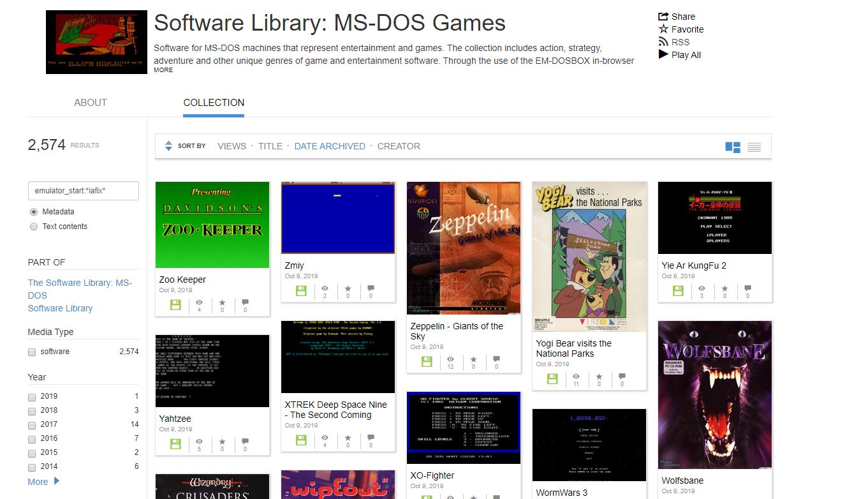This screenshot has height=499, width=868.
Task: Sort results by TITLE
Action: coord(270,146)
